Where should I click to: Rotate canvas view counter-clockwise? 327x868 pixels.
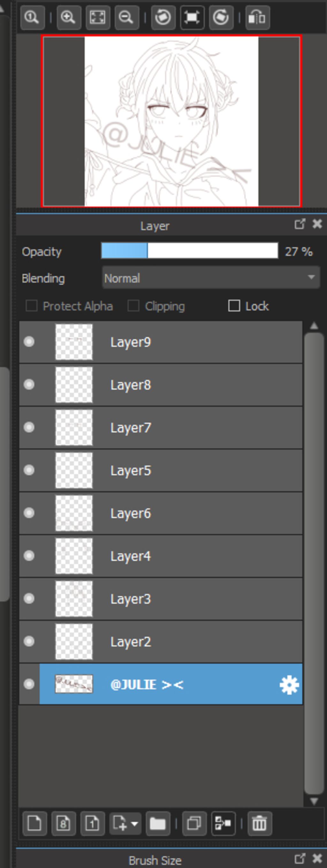163,17
